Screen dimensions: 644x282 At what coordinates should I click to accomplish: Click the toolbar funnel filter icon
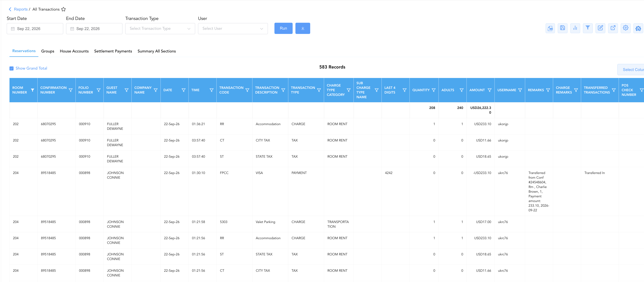pyautogui.click(x=588, y=28)
